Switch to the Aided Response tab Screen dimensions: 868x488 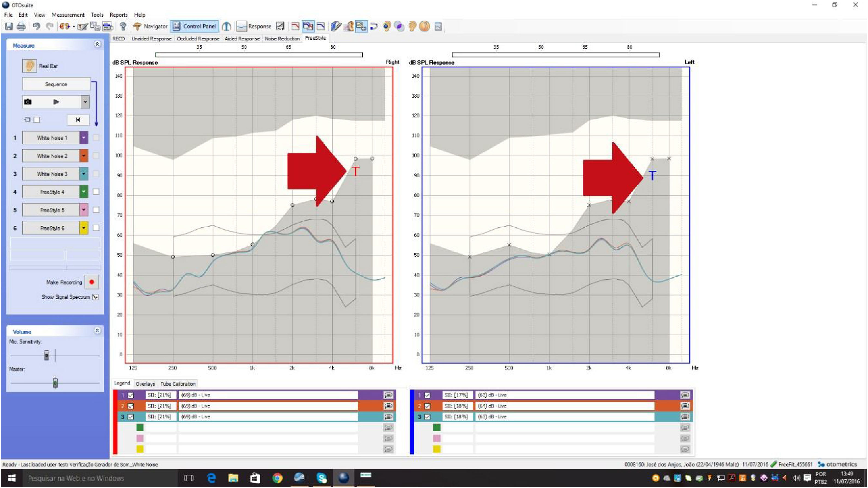242,39
